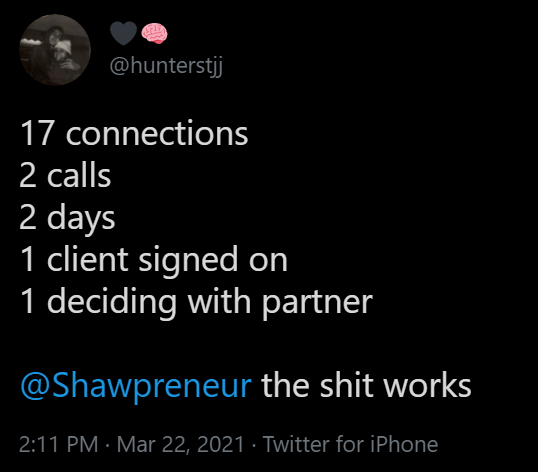Click the word "works" in last line

[428, 386]
